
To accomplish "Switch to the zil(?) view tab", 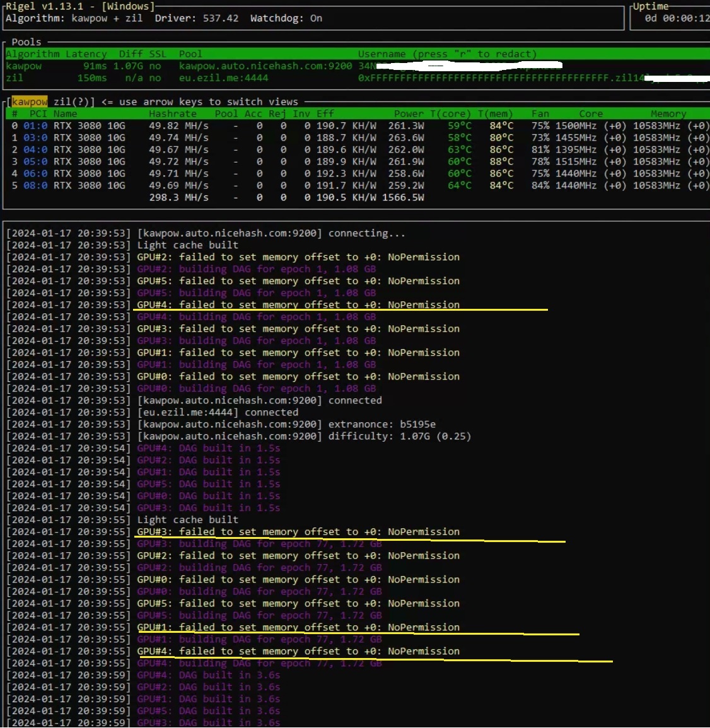I will [72, 101].
